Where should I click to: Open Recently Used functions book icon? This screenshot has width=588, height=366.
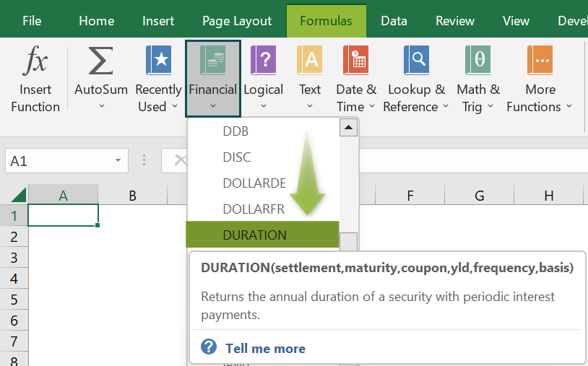(159, 60)
